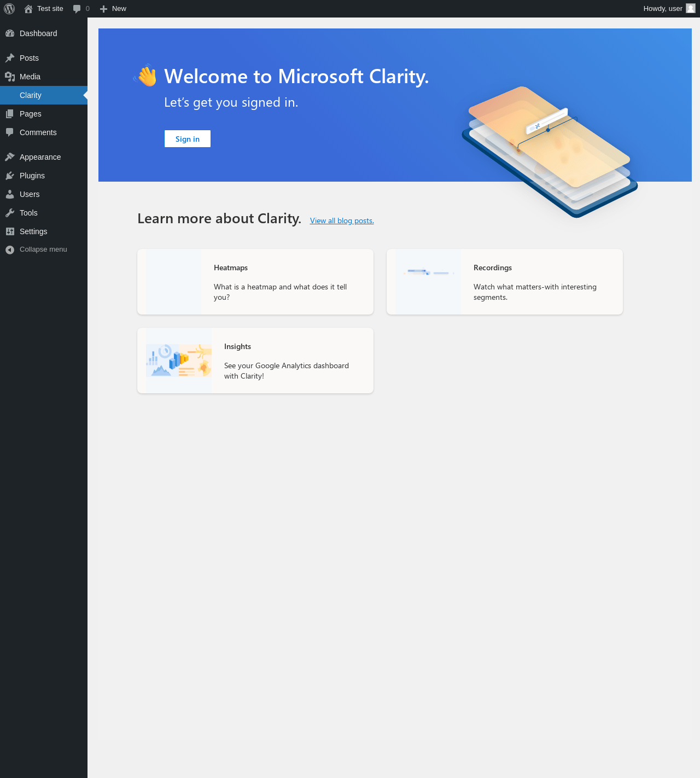Open the Tools menu item
700x778 pixels.
coord(44,213)
